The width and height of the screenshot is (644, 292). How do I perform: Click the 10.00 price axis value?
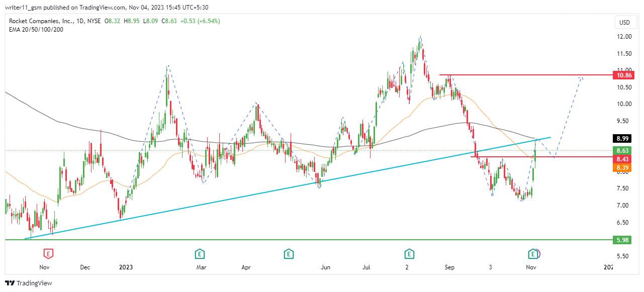pyautogui.click(x=625, y=105)
